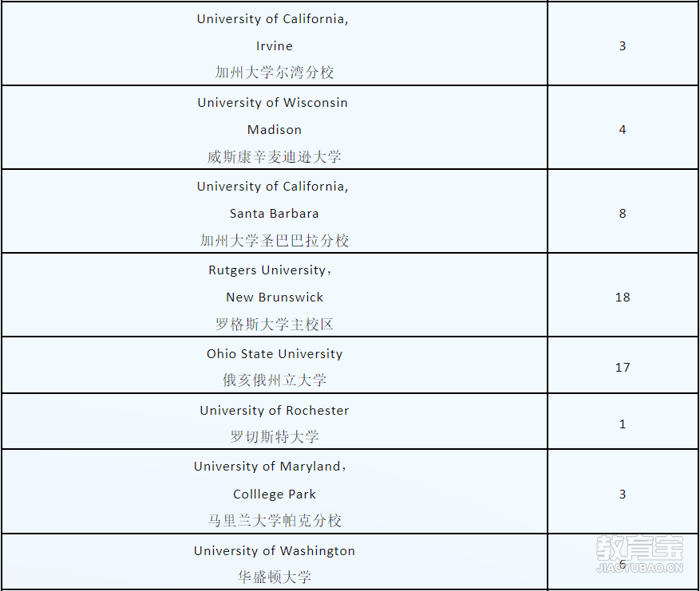The image size is (700, 591).
Task: Select the Chinese text 俄亥俄州立大学
Action: click(274, 380)
